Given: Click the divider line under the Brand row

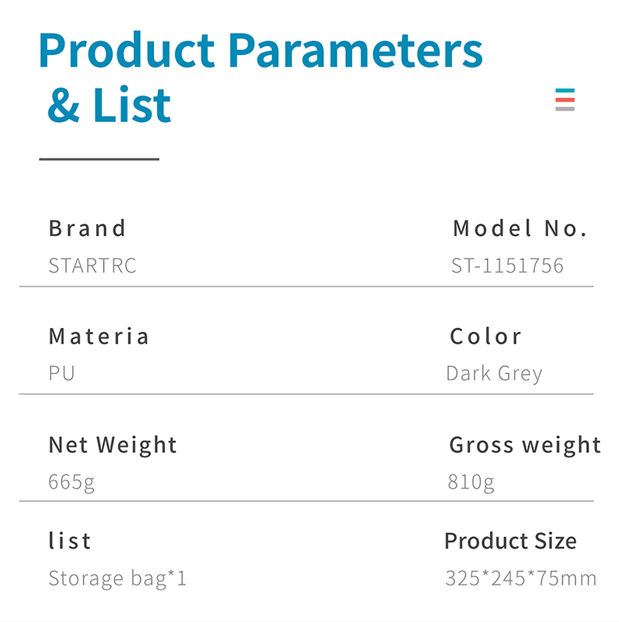Looking at the screenshot, I should (306, 286).
